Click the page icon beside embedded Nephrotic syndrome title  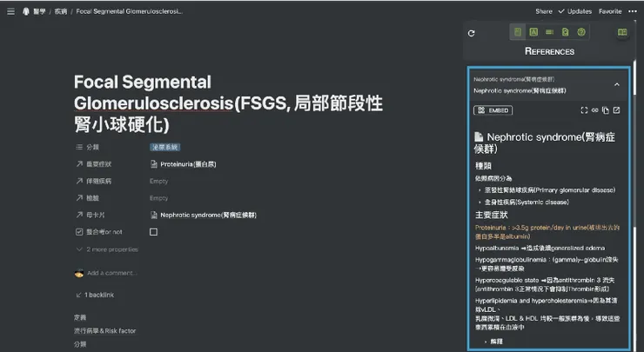tap(479, 136)
